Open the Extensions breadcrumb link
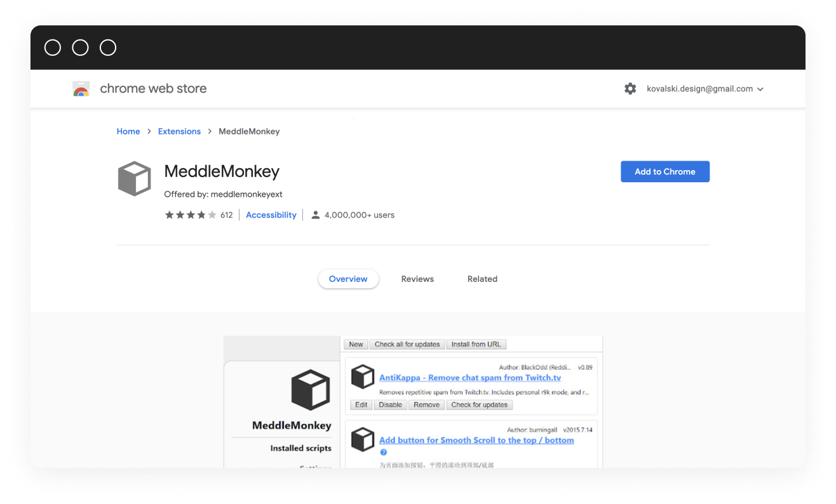 (x=179, y=131)
